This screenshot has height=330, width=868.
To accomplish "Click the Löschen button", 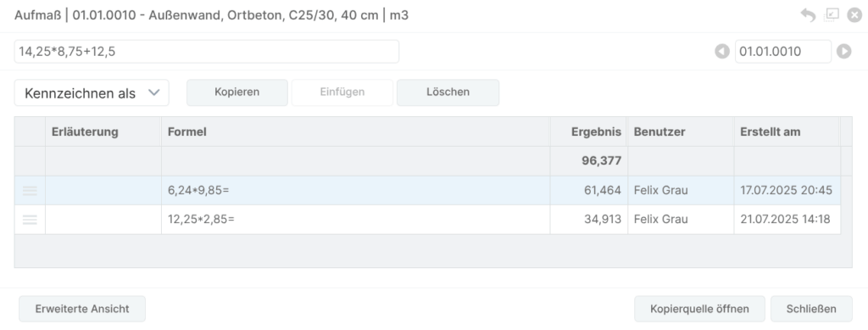I will pos(448,92).
